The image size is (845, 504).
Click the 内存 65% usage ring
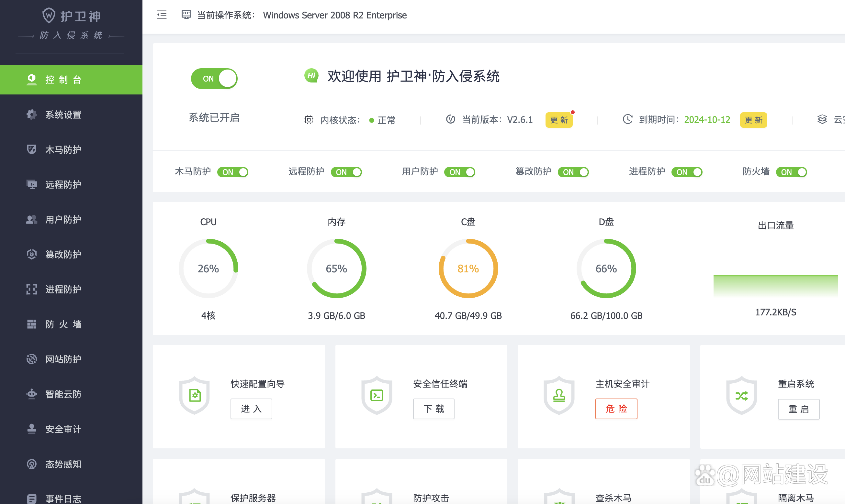(336, 268)
